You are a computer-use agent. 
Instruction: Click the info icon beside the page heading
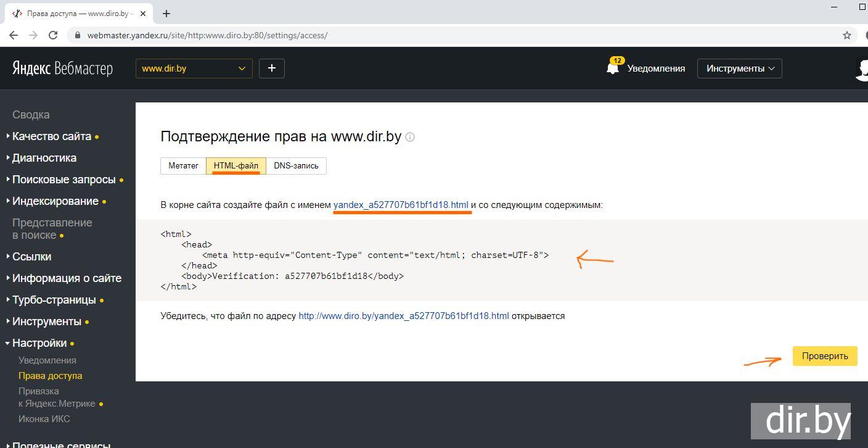click(410, 137)
